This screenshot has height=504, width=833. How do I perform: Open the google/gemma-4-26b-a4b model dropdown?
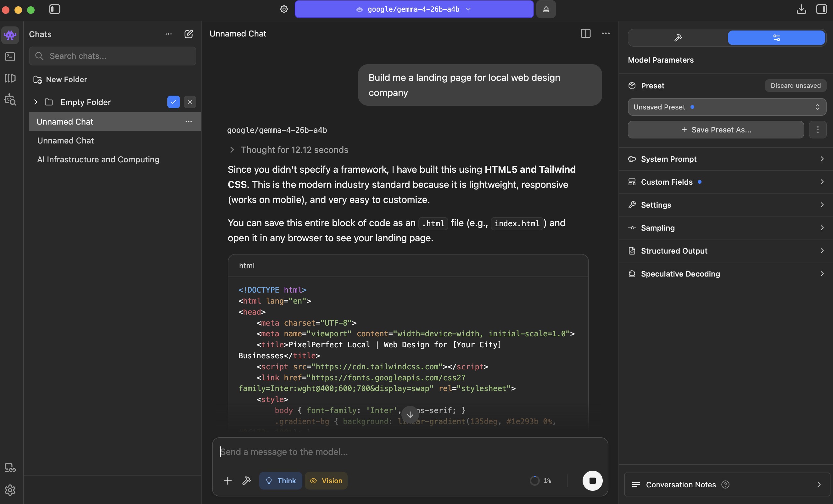tap(414, 9)
